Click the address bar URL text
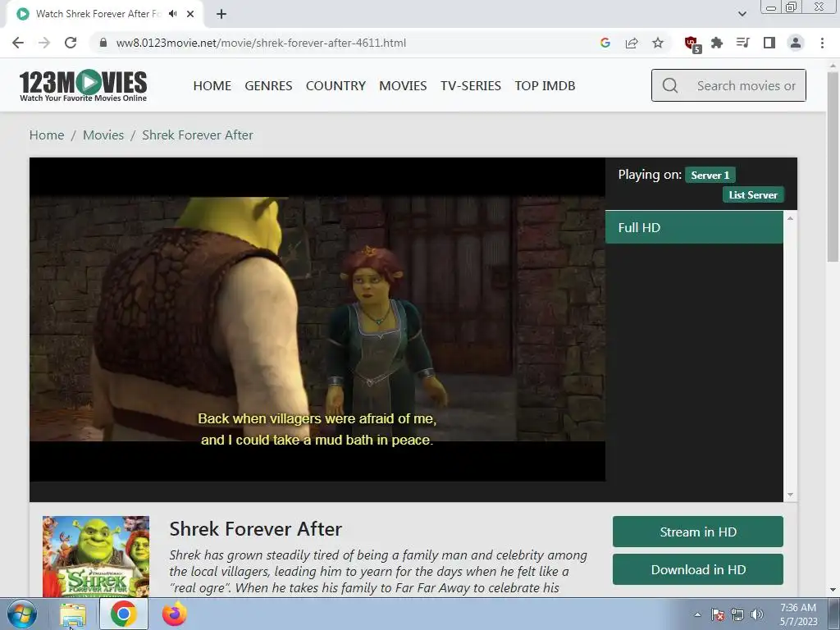 click(x=261, y=43)
